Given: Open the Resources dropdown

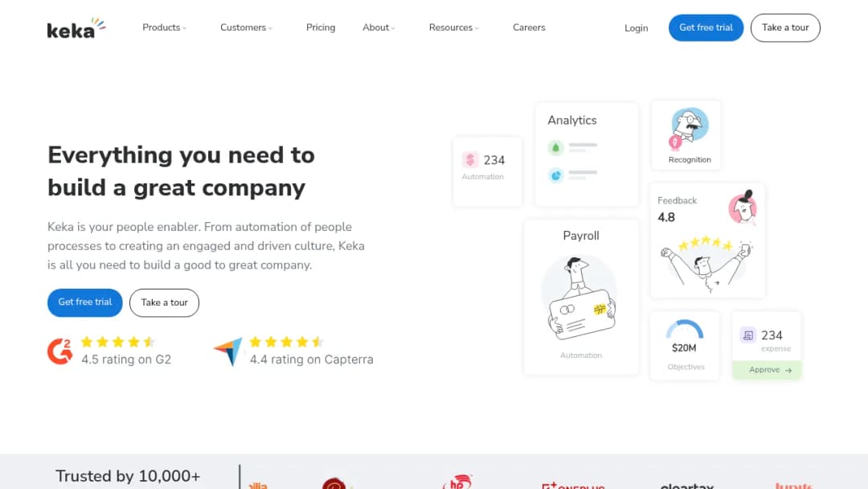Looking at the screenshot, I should (x=454, y=27).
